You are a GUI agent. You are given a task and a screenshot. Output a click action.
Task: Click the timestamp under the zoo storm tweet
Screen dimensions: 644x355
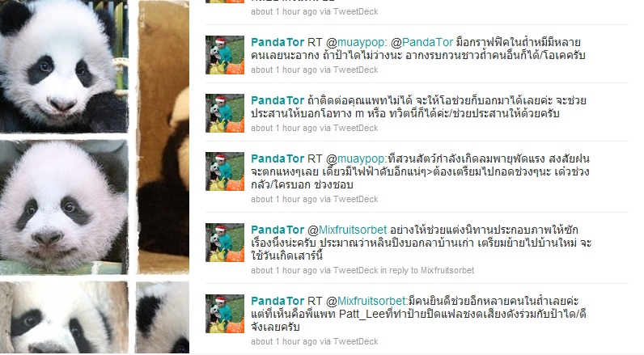[x=284, y=200]
